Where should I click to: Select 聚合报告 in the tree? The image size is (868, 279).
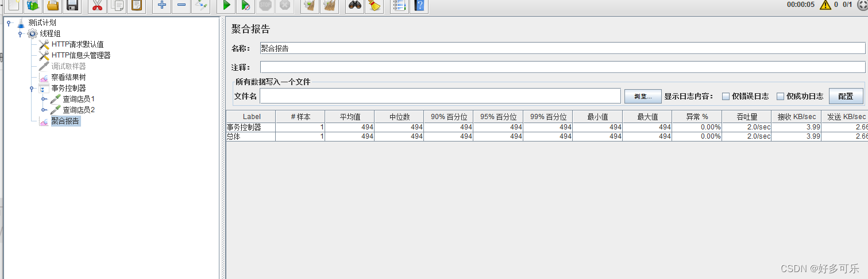click(65, 121)
